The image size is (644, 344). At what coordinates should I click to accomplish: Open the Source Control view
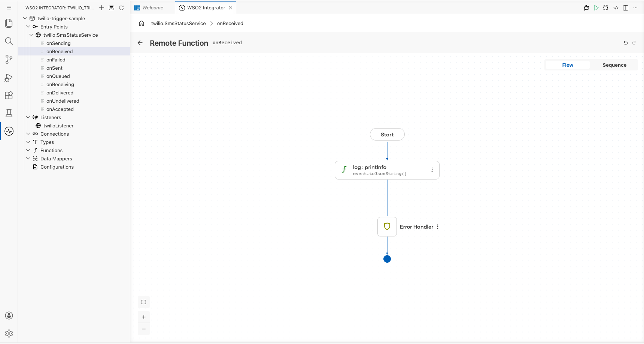click(9, 59)
